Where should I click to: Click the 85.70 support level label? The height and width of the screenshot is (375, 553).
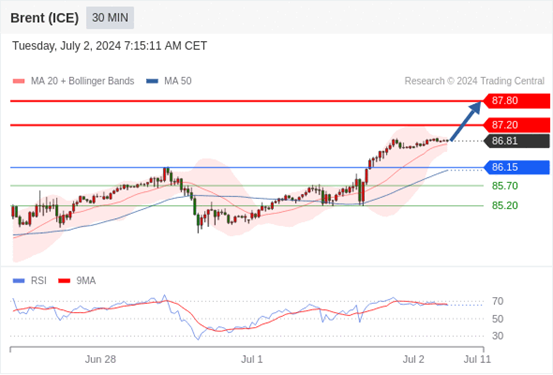click(x=505, y=186)
